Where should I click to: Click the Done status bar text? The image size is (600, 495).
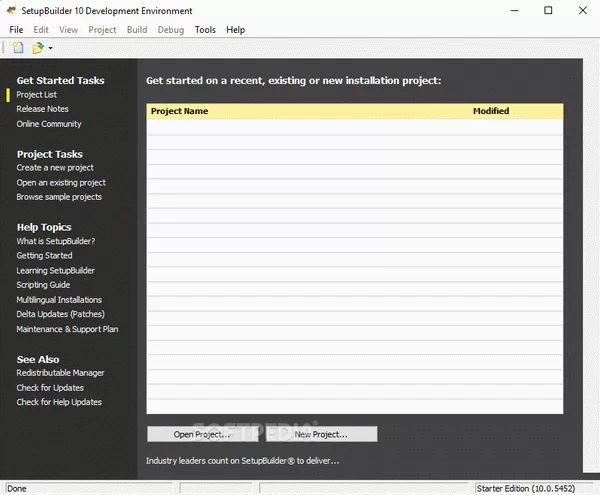click(x=17, y=488)
